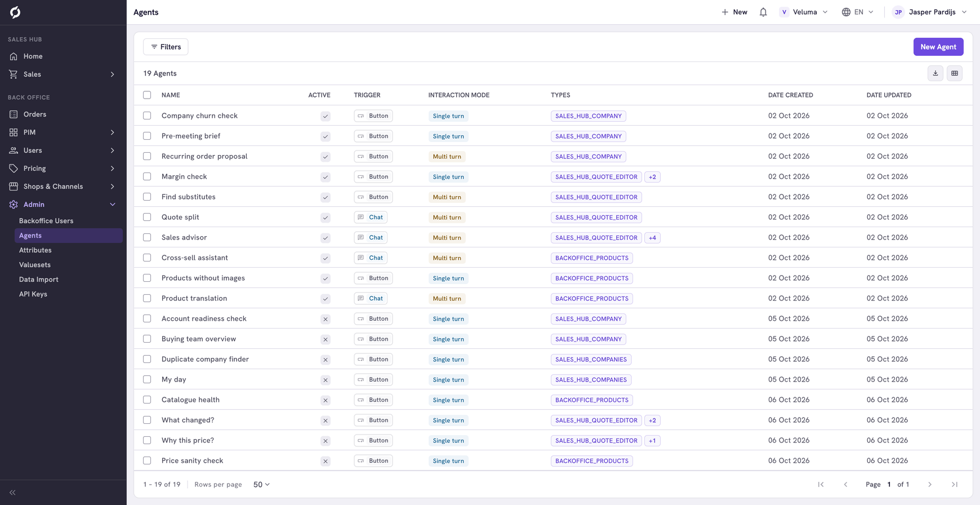980x505 pixels.
Task: Select the Company churn check row checkbox
Action: pyautogui.click(x=147, y=116)
